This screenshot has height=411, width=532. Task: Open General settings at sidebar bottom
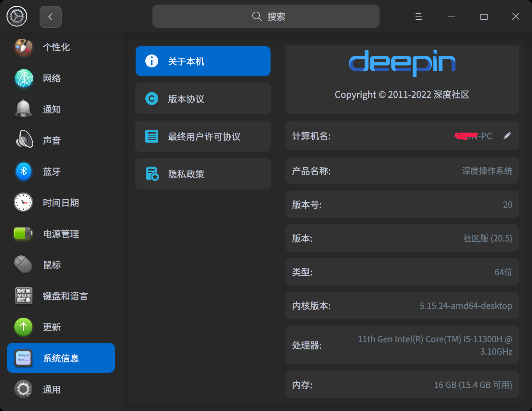pos(52,389)
